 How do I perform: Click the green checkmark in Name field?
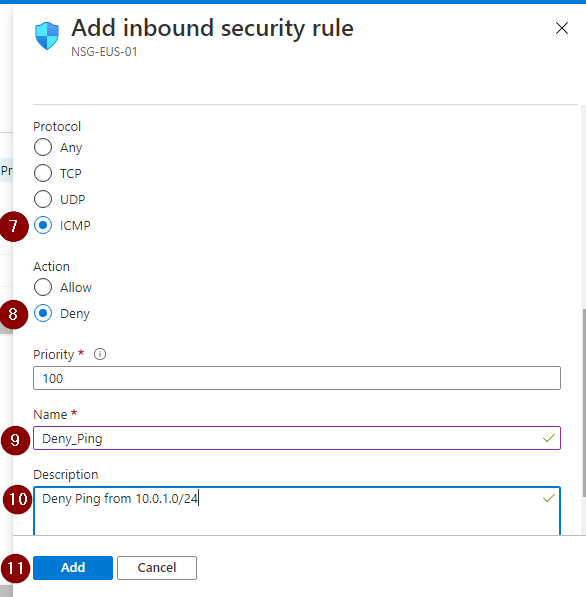[x=549, y=438]
